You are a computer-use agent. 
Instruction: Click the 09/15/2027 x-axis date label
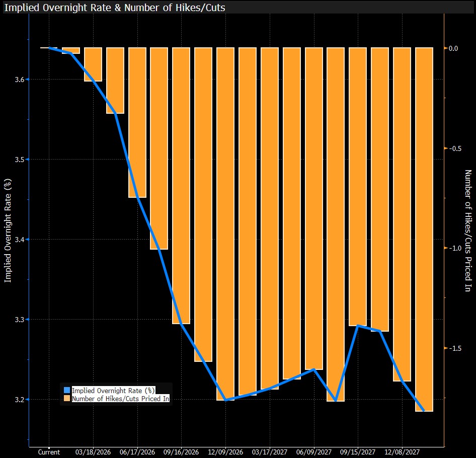(358, 452)
